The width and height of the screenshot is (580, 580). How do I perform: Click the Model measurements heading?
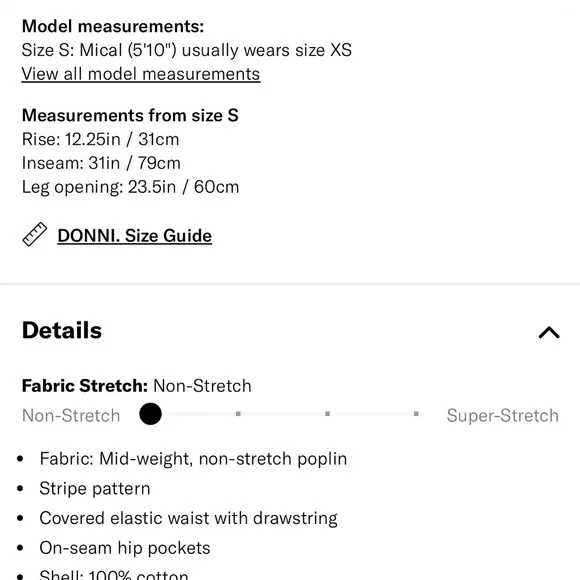pyautogui.click(x=113, y=26)
